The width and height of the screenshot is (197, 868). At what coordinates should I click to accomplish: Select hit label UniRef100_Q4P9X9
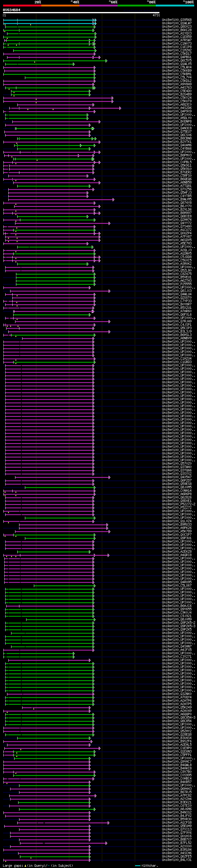click(177, 111)
